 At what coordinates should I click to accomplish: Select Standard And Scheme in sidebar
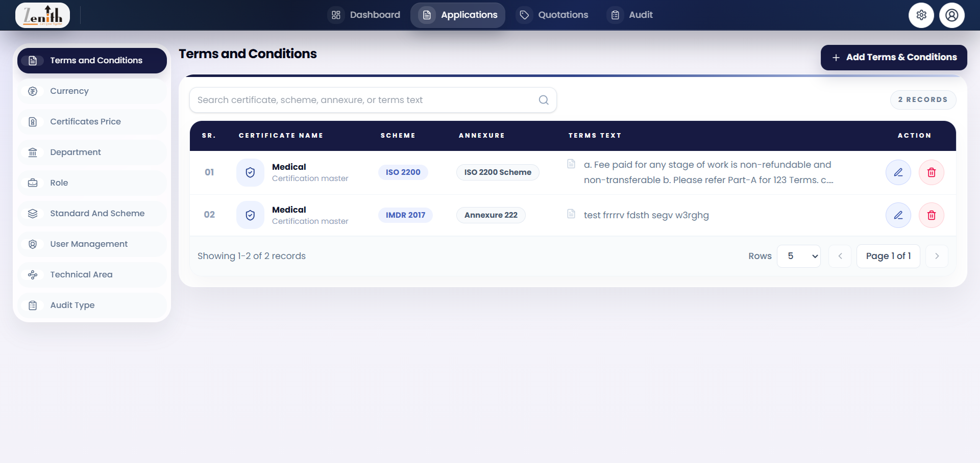click(92, 214)
